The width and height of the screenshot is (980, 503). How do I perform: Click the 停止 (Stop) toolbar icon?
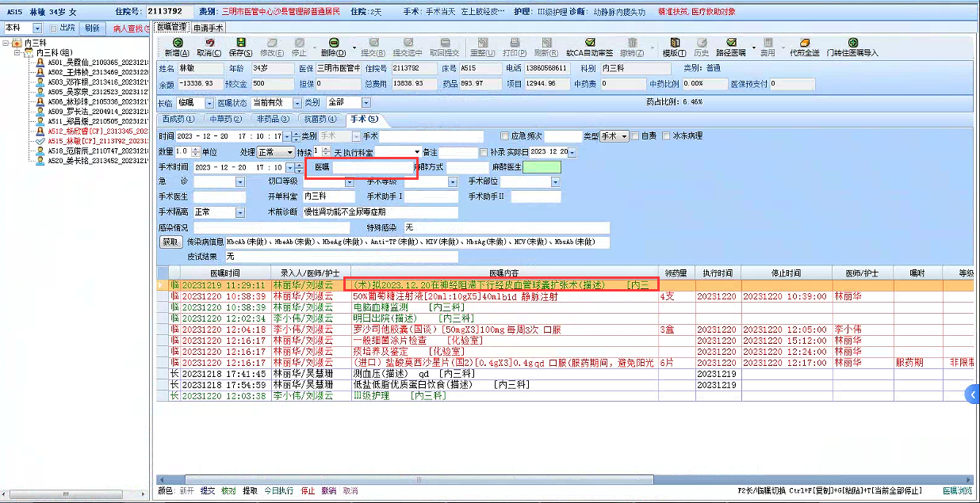point(300,43)
